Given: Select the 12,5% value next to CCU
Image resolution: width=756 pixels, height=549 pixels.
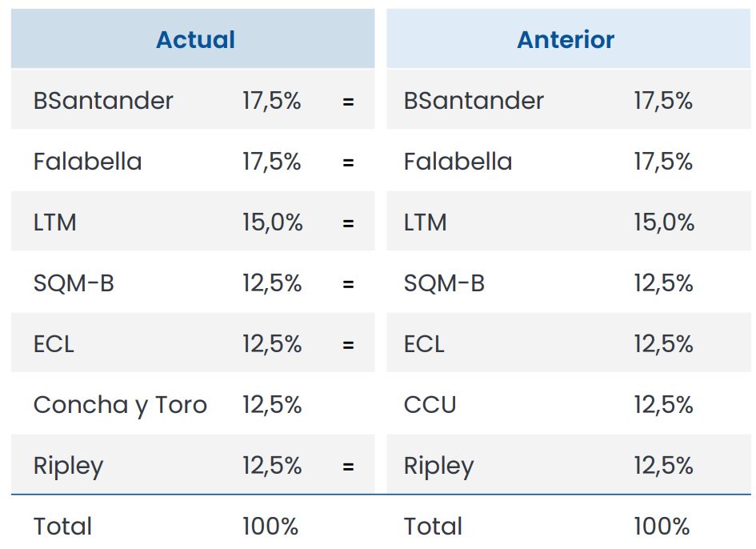Looking at the screenshot, I should (x=663, y=405).
